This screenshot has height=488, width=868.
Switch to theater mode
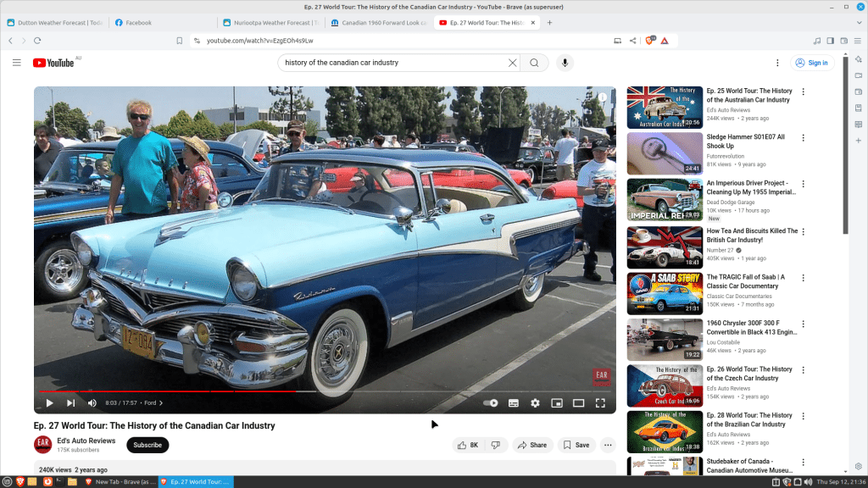(x=577, y=402)
